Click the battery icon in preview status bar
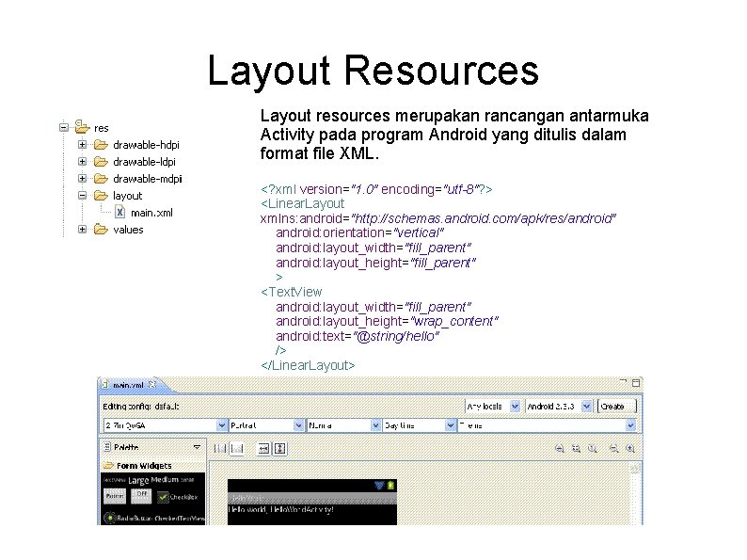This screenshot has width=747, height=560. [x=390, y=485]
